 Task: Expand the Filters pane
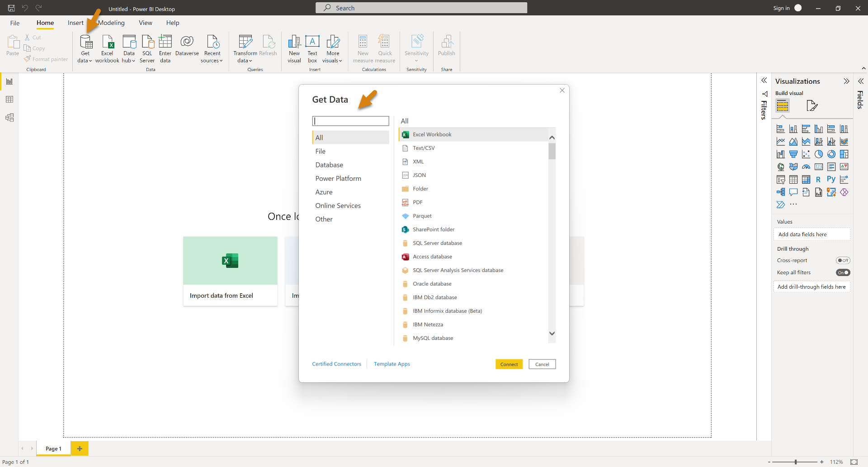pos(764,81)
